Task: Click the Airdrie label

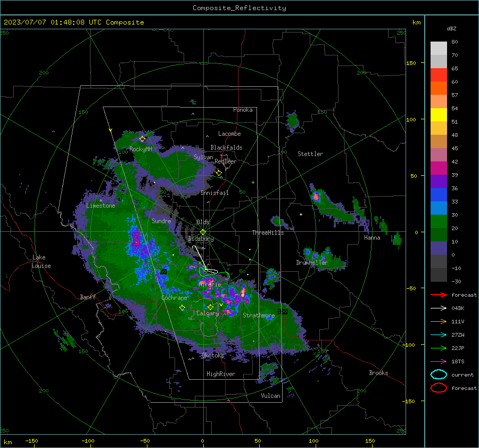Action: click(x=210, y=284)
